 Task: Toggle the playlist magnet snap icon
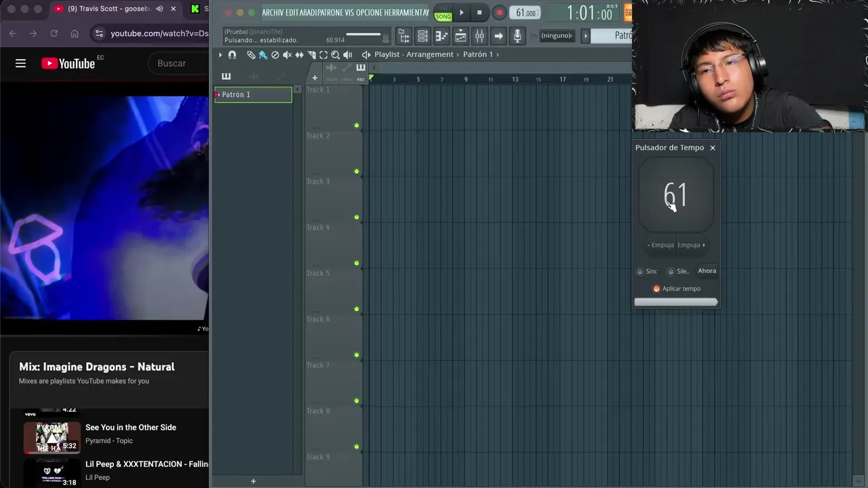(232, 55)
